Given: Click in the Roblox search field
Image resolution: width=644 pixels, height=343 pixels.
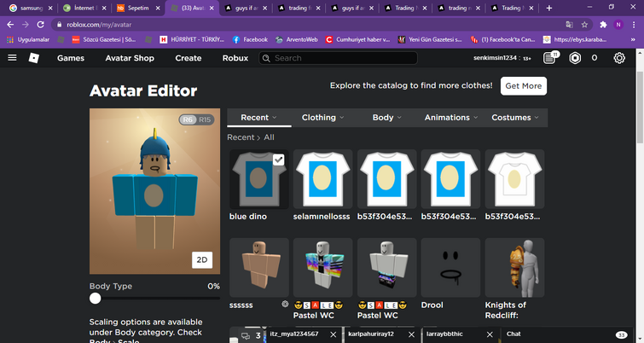Looking at the screenshot, I should tap(338, 58).
